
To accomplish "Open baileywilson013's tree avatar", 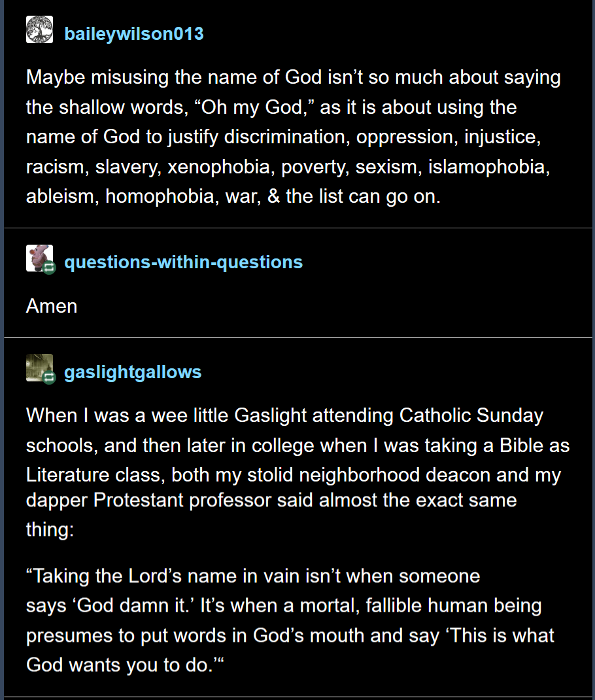I will tap(39, 29).
